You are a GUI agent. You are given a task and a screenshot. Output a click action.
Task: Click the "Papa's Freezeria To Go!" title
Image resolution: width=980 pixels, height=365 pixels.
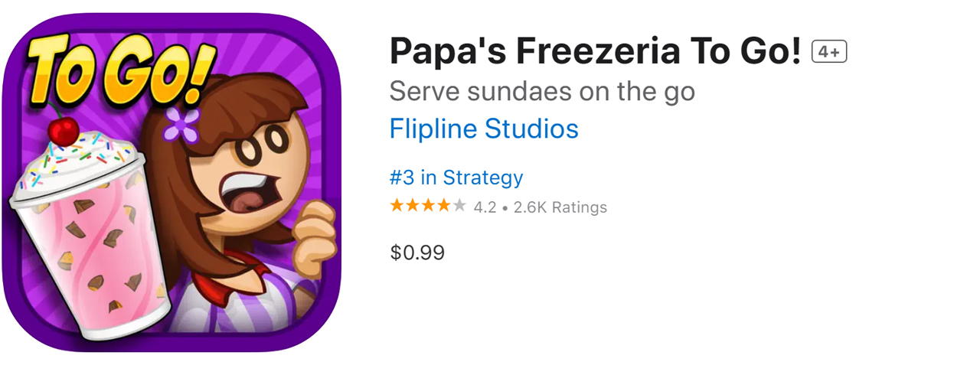tap(595, 52)
